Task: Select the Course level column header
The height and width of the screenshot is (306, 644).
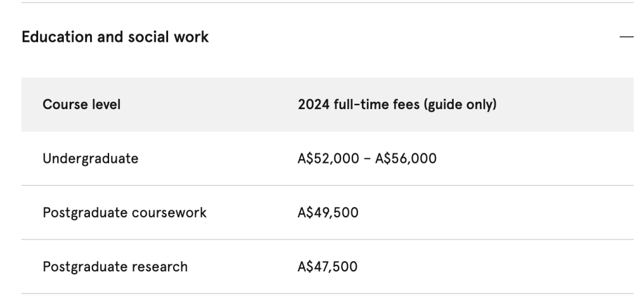Action: (81, 104)
